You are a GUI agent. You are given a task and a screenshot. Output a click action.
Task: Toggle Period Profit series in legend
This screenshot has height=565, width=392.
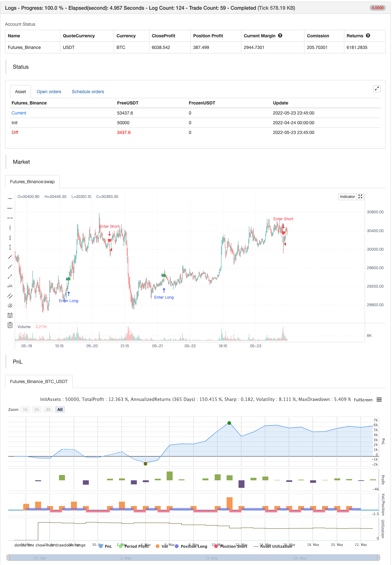(x=134, y=546)
